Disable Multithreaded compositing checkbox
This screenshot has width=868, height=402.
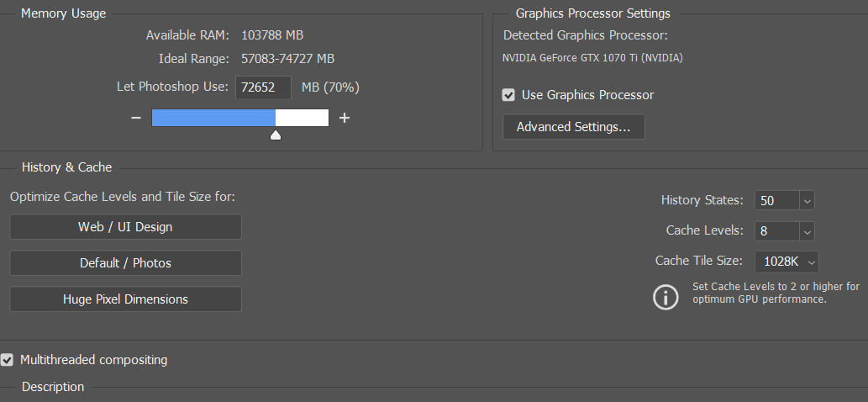(8, 360)
